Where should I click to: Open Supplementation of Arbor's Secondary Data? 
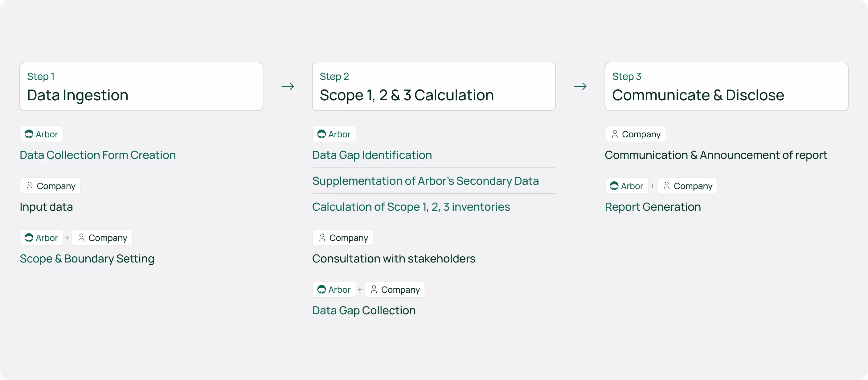[x=425, y=181]
